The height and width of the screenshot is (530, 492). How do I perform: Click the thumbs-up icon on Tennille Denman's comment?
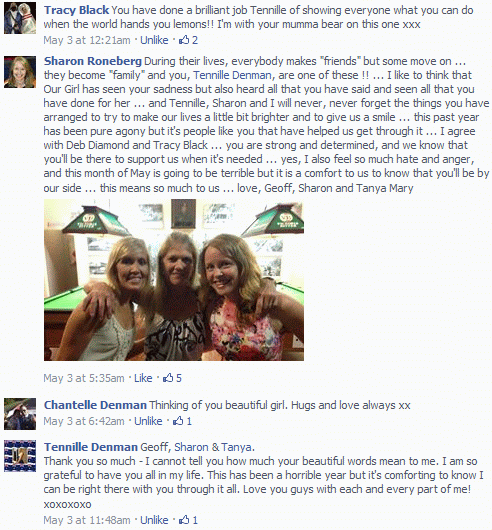pyautogui.click(x=184, y=520)
